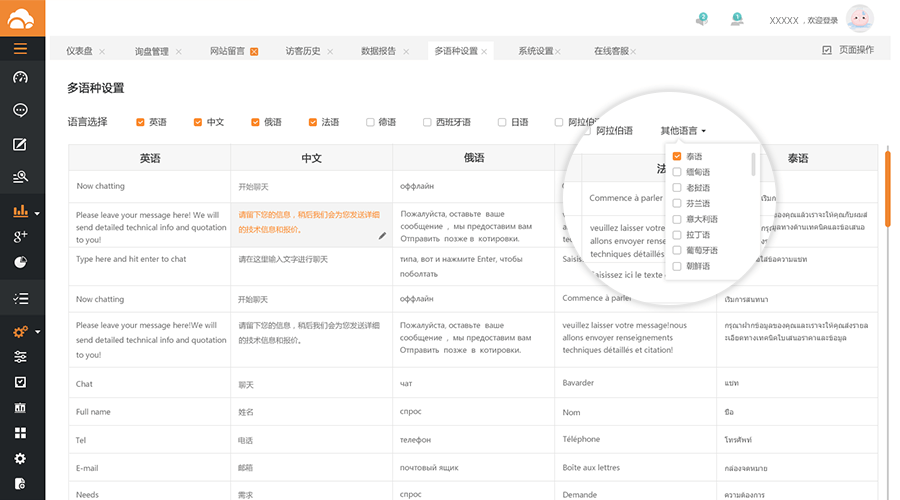Toggle the 中文 language checkbox

197,122
